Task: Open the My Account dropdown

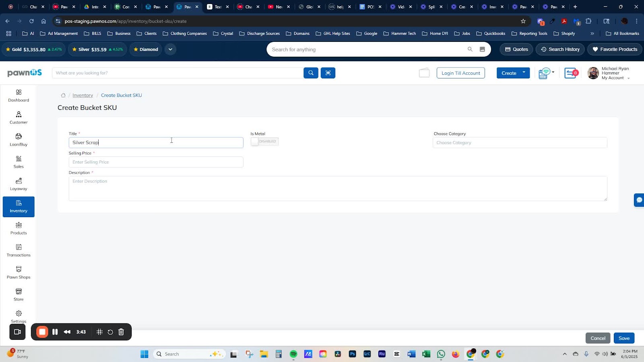Action: [x=615, y=78]
